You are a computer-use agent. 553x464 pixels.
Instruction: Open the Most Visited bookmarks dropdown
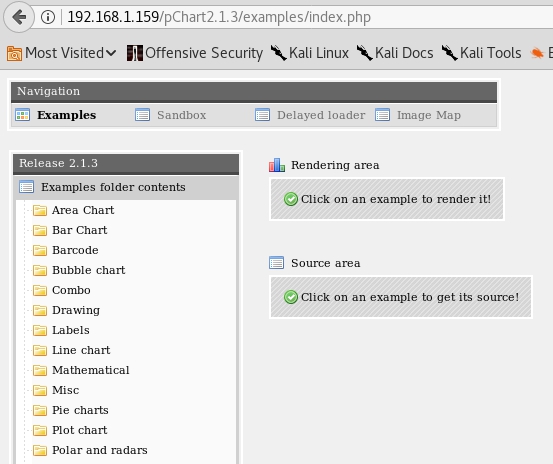click(x=61, y=53)
